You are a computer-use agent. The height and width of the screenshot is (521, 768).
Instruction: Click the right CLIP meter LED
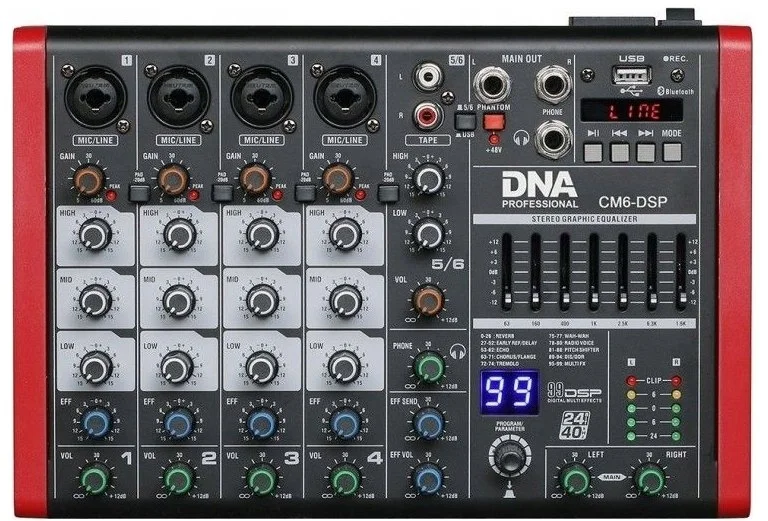(x=676, y=380)
